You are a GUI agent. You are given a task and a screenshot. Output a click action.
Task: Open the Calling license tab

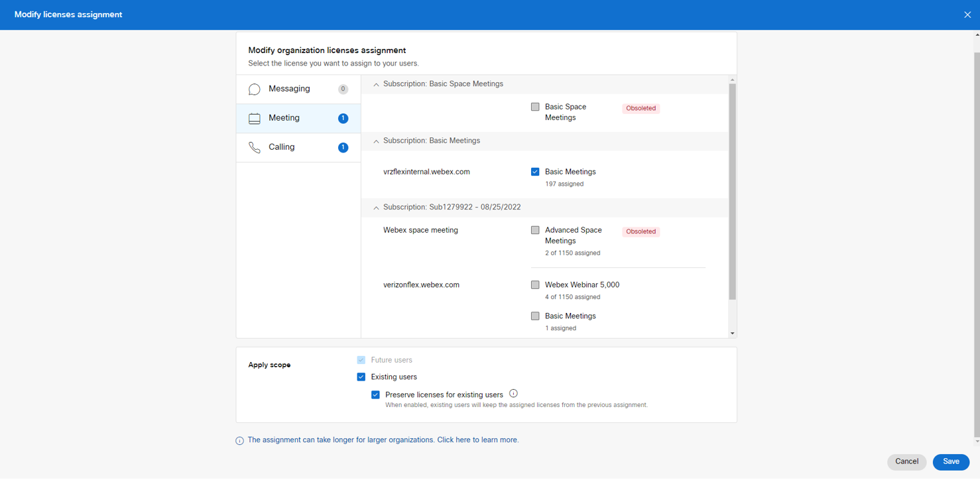click(x=282, y=147)
